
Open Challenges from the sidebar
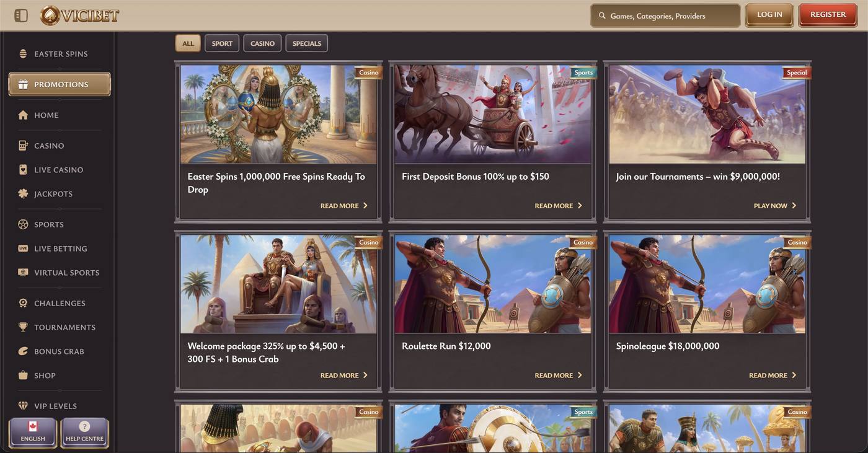point(60,303)
